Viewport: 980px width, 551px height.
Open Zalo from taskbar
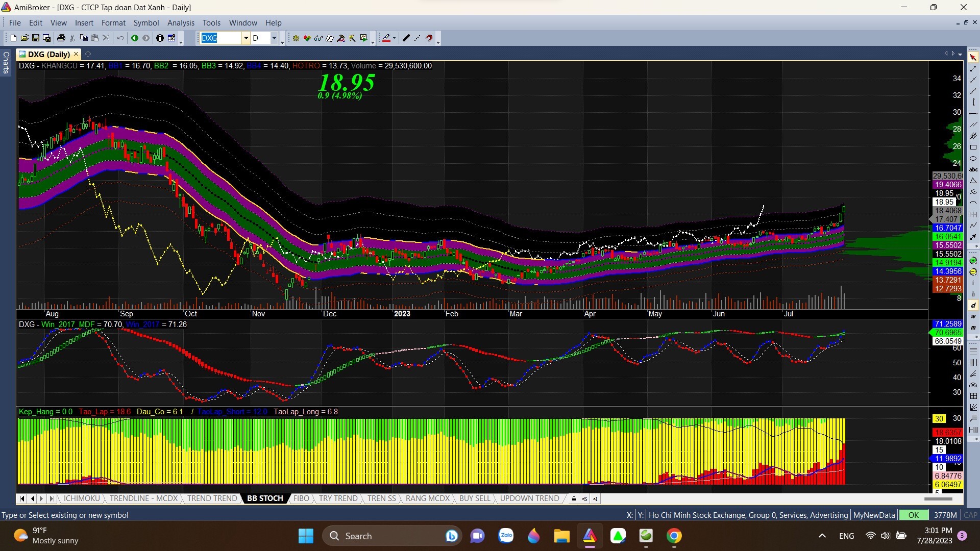click(506, 536)
